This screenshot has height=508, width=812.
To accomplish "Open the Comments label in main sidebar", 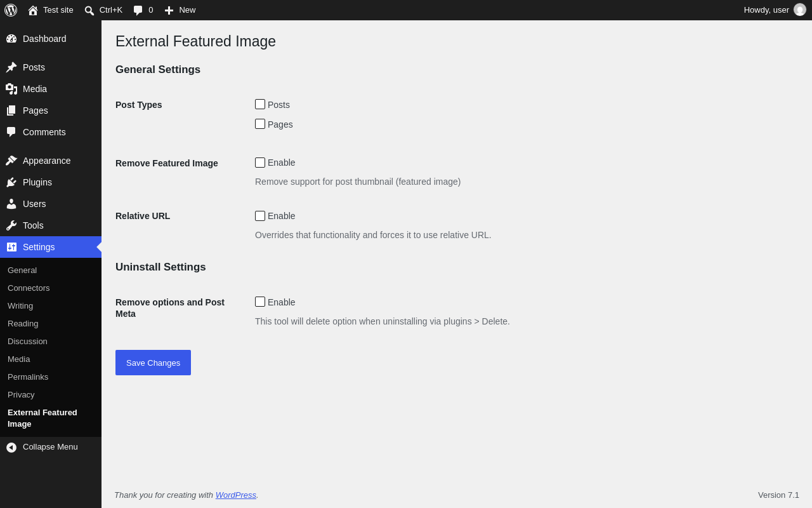I will point(44,132).
